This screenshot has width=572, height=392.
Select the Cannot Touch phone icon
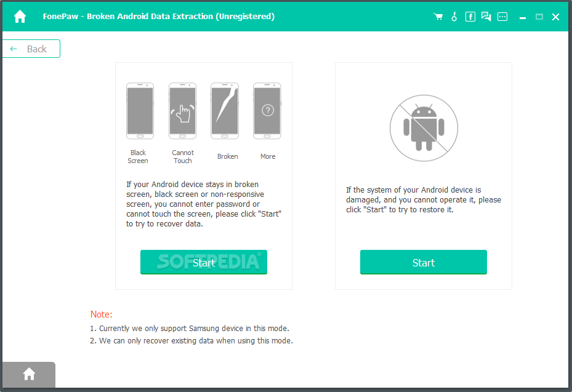[182, 111]
